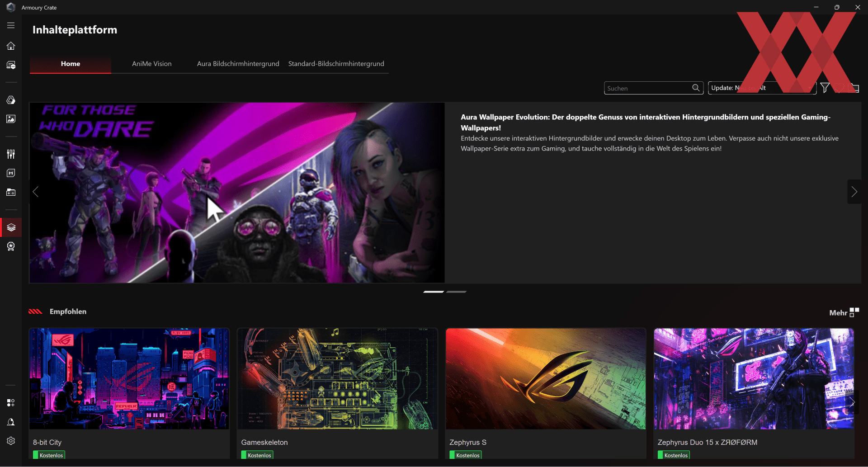Image resolution: width=868 pixels, height=467 pixels.
Task: Expand the Update sort order dropdown
Action: 762,88
